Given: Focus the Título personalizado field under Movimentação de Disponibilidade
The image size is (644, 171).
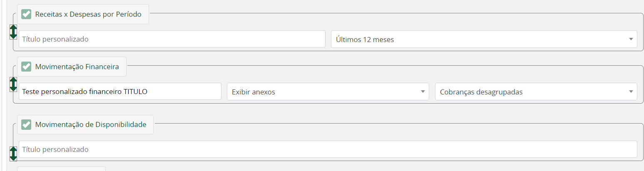Looking at the screenshot, I should [x=328, y=149].
